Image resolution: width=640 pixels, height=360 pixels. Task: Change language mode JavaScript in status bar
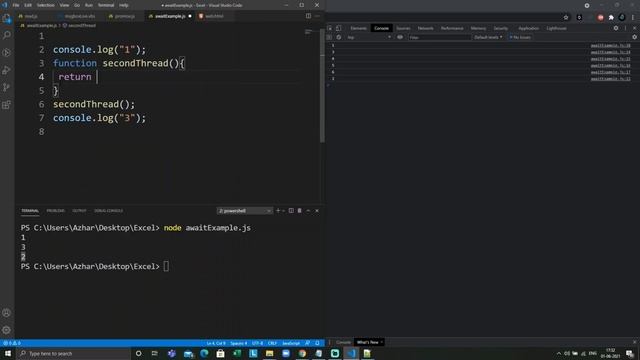(291, 343)
